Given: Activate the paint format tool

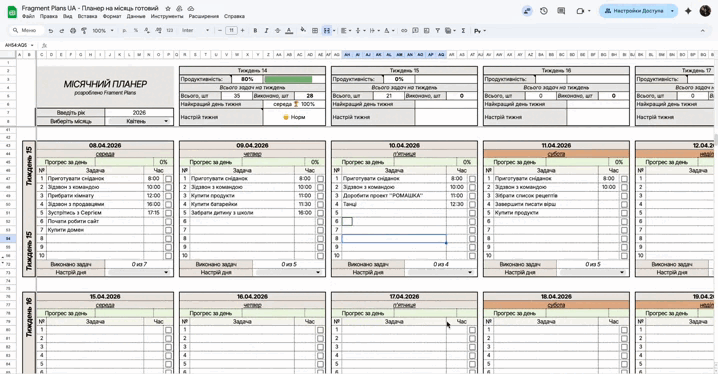Looking at the screenshot, I should pyautogui.click(x=84, y=31).
